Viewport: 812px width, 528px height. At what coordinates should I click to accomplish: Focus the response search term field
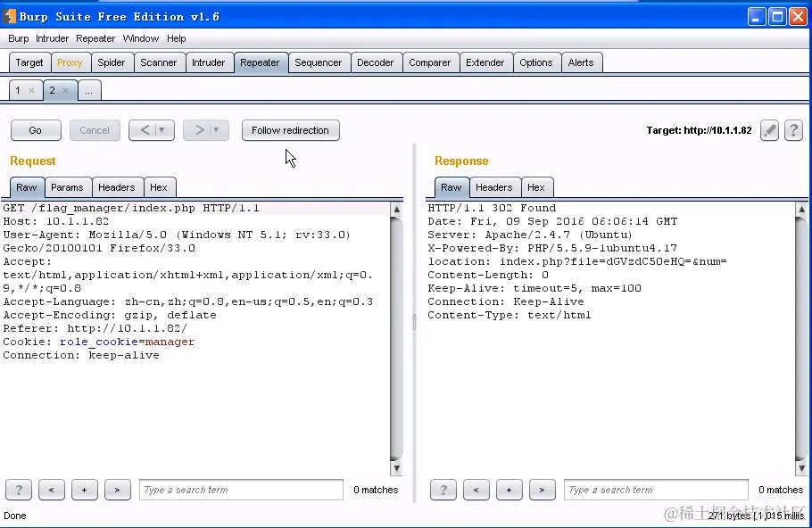(656, 490)
